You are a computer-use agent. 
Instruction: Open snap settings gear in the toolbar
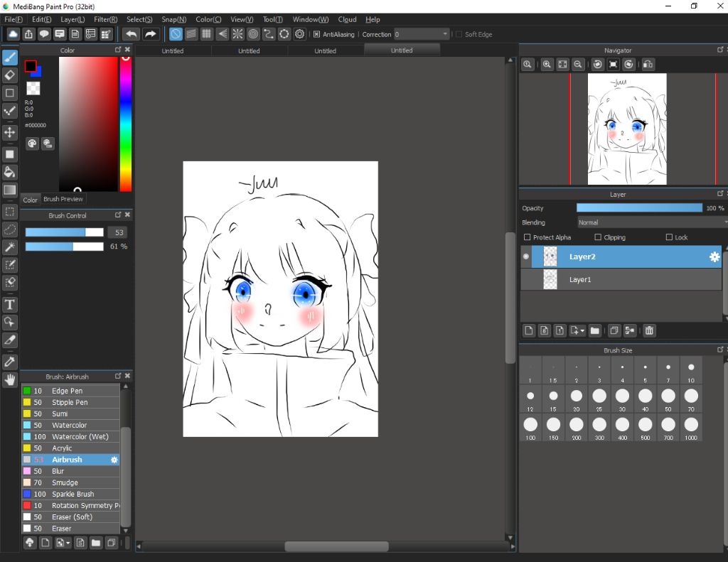(300, 34)
